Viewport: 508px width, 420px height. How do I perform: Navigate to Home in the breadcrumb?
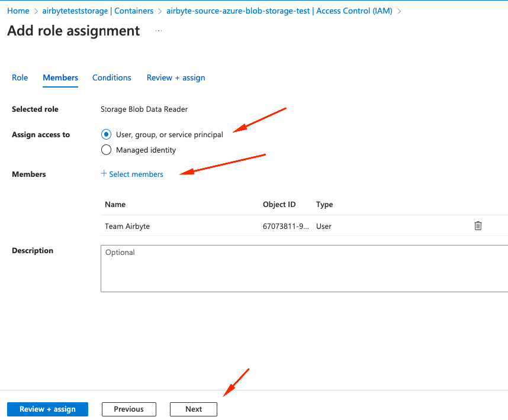18,11
